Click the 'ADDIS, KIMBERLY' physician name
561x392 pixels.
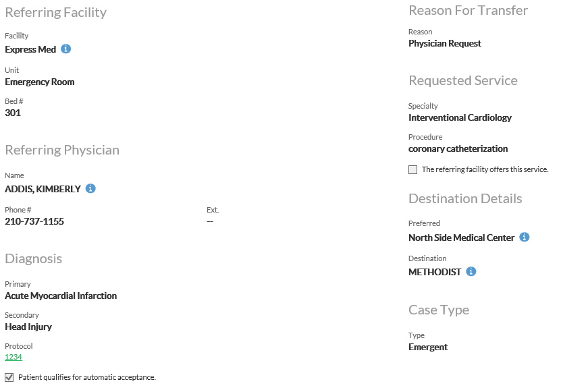coord(43,189)
